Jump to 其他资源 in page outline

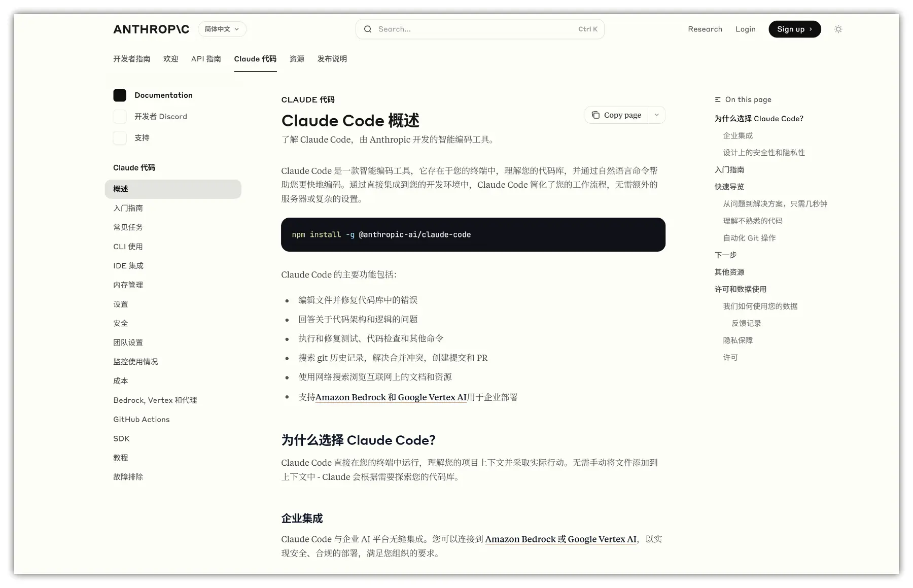tap(729, 272)
